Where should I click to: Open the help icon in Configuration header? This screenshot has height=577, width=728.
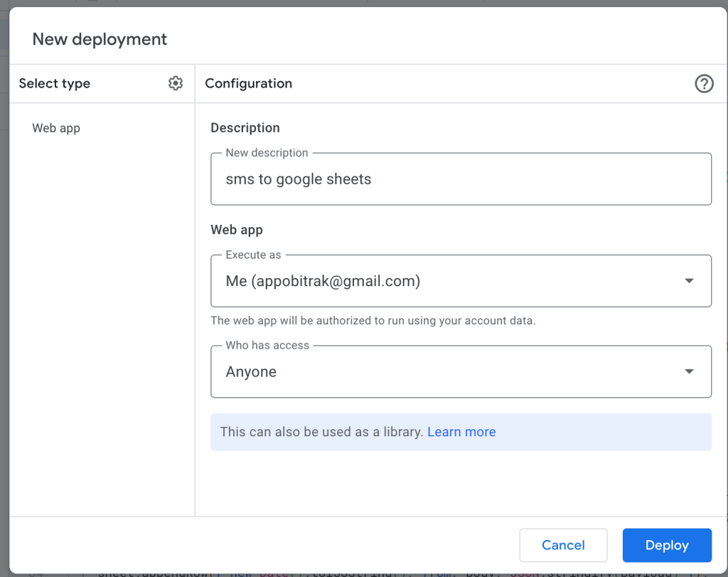pyautogui.click(x=703, y=84)
